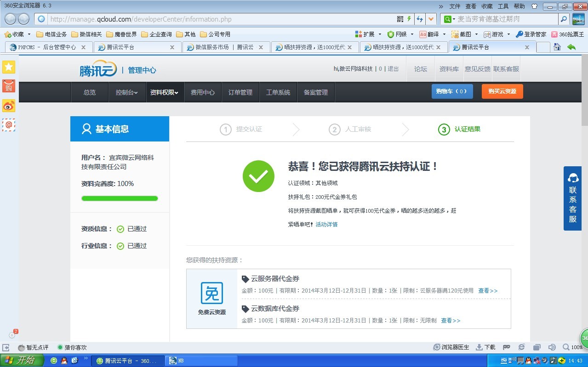Screen dimensions: 588x367
Task: Open the 论坛 link in header
Action: 421,69
